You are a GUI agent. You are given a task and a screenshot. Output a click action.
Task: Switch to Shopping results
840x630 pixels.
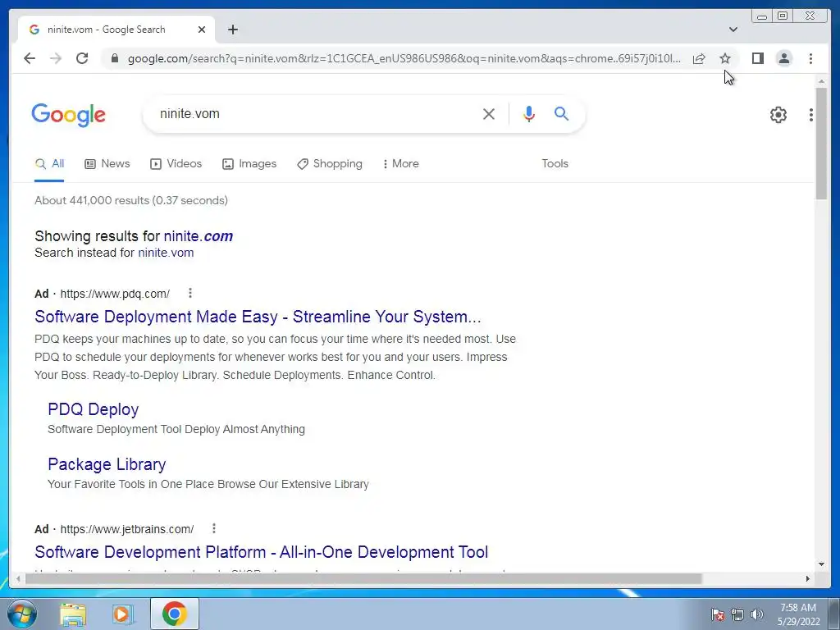click(x=330, y=163)
